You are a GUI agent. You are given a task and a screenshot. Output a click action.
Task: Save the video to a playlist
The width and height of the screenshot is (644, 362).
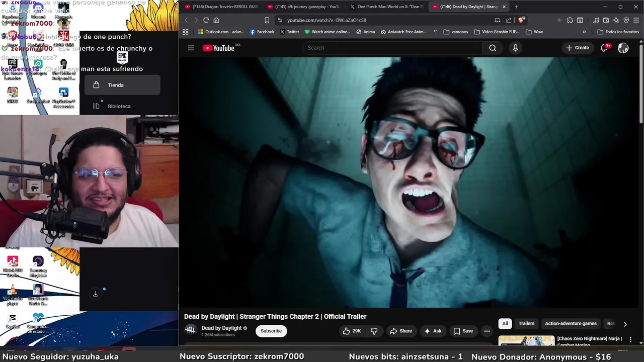[463, 331]
